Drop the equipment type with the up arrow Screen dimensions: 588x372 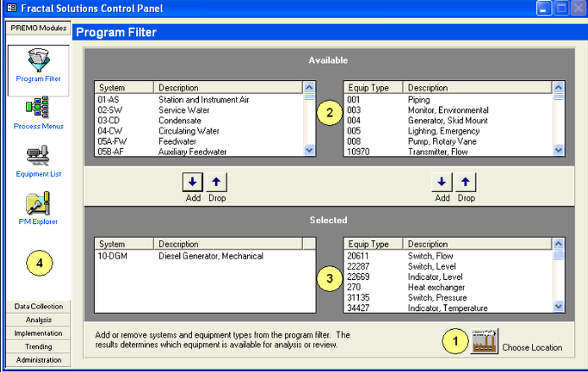pyautogui.click(x=465, y=182)
